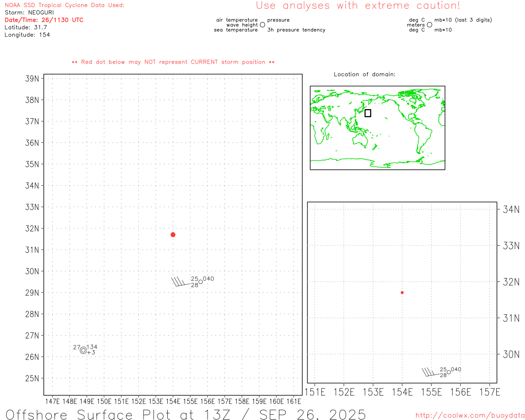Click the '32N' label on main map axis
Viewport: 525px width, 420px height.
click(32, 228)
